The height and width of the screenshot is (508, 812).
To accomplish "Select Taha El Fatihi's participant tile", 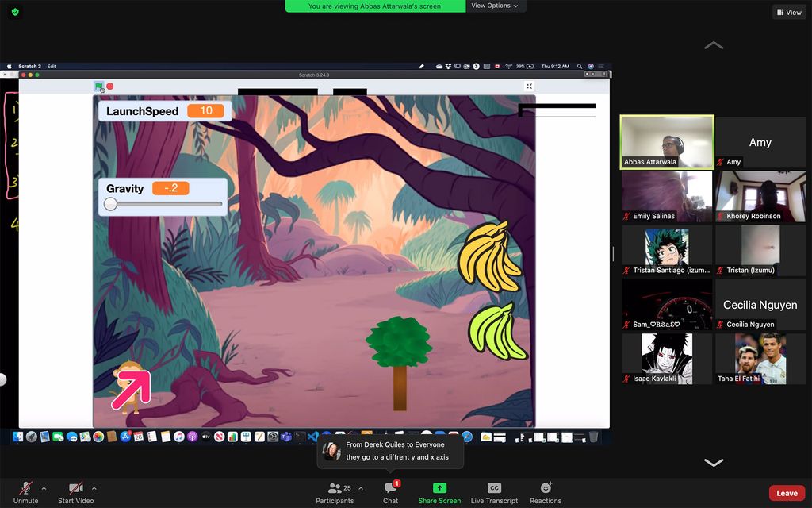I will click(760, 359).
